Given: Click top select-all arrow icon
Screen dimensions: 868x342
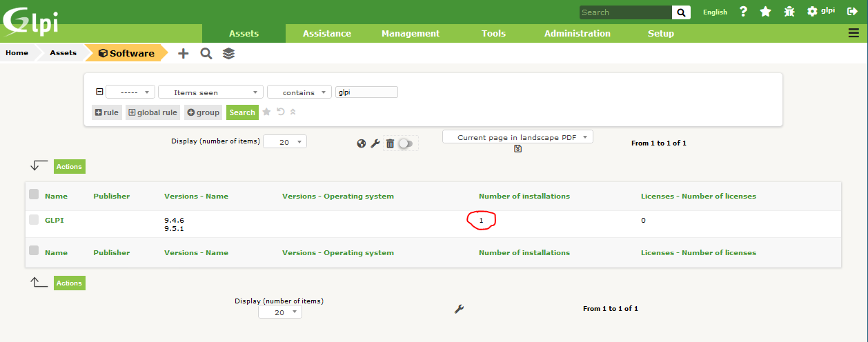Looking at the screenshot, I should pos(39,165).
